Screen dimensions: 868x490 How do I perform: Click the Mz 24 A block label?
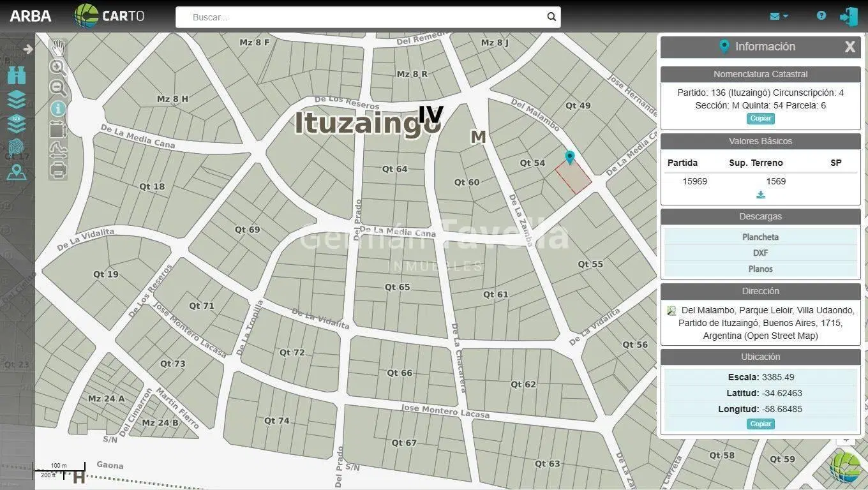[107, 399]
